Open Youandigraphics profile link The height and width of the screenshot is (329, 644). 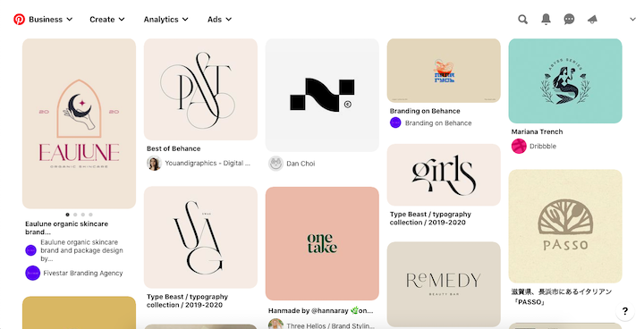coord(208,163)
